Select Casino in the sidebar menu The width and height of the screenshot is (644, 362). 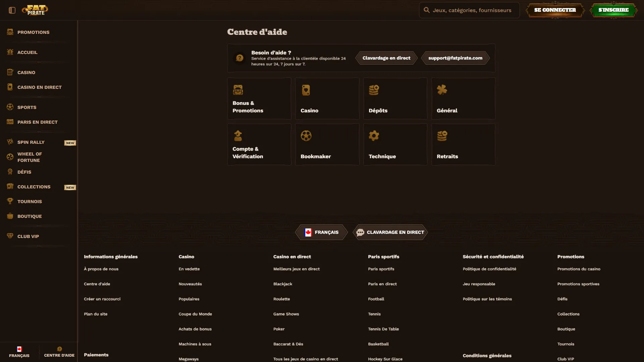26,72
